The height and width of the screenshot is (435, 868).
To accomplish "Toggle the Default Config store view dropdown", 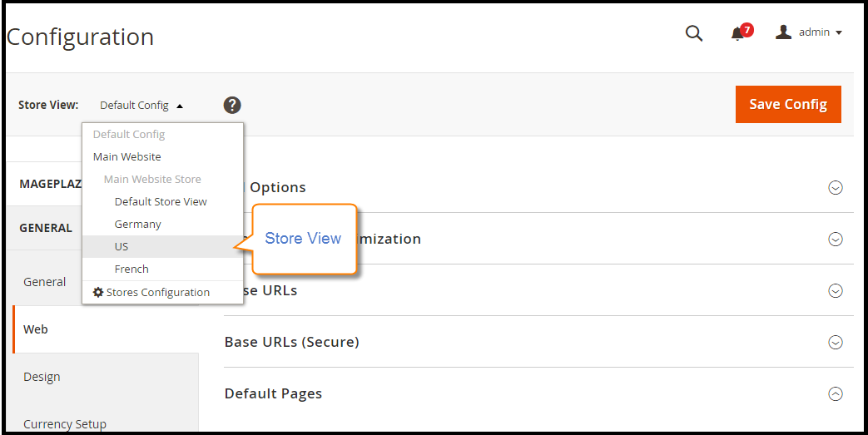I will pyautogui.click(x=141, y=105).
